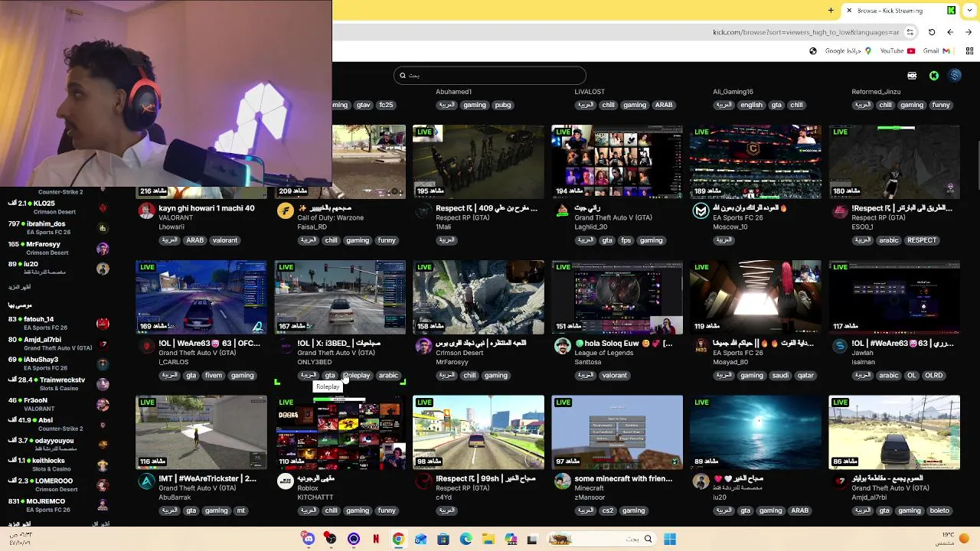Select the fivem tag under i_CARLOS
The height and width of the screenshot is (551, 980).
[214, 376]
